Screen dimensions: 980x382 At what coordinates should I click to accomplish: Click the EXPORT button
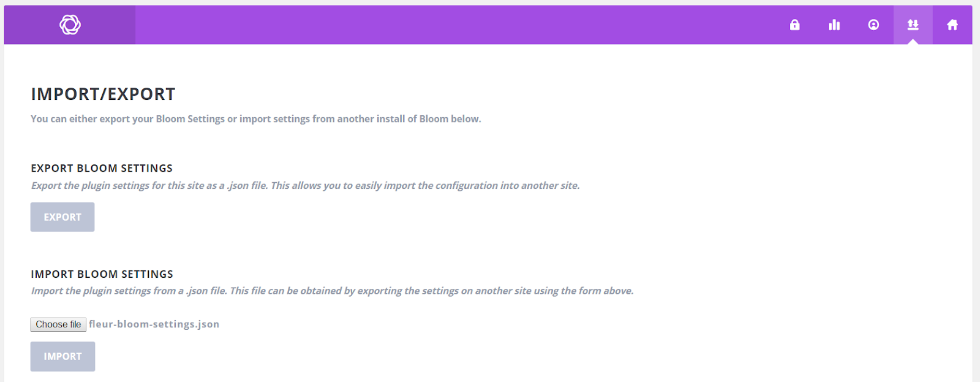pyautogui.click(x=62, y=217)
